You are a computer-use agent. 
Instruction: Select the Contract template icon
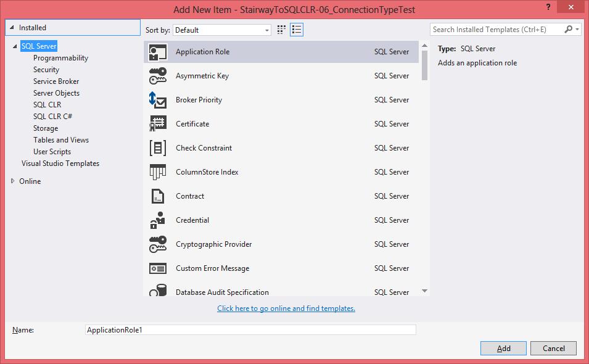[158, 196]
